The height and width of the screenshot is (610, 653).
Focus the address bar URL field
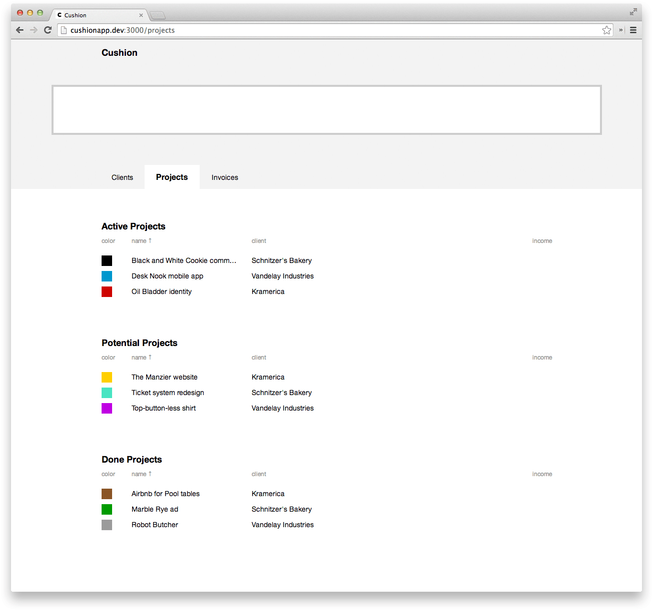[329, 30]
